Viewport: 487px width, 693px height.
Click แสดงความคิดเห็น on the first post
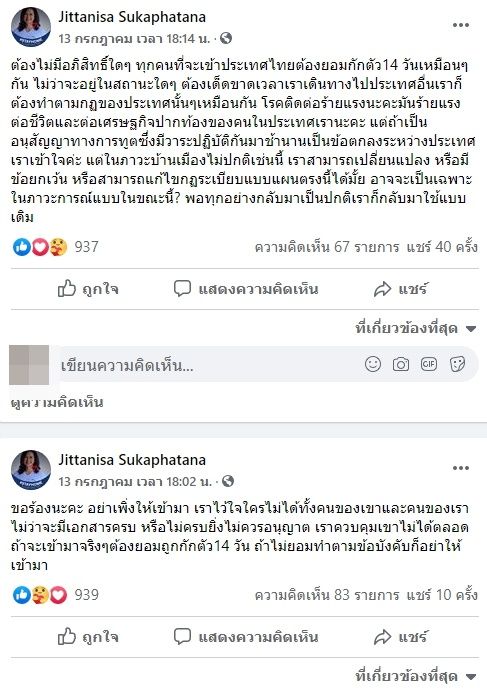point(246,289)
